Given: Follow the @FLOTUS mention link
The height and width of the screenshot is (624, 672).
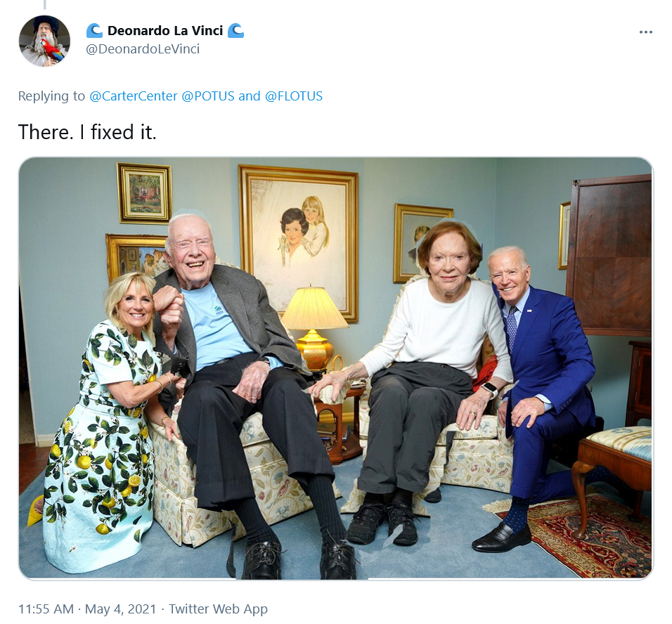Looking at the screenshot, I should (294, 96).
